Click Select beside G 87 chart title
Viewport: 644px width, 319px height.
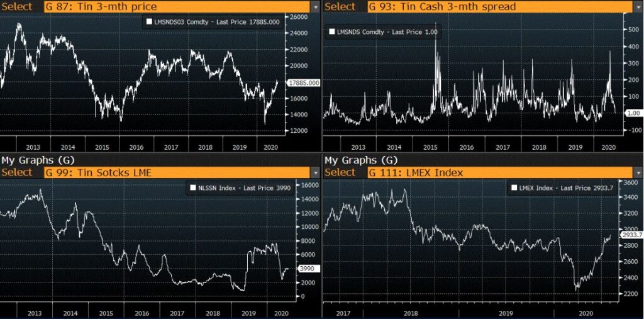click(x=17, y=7)
